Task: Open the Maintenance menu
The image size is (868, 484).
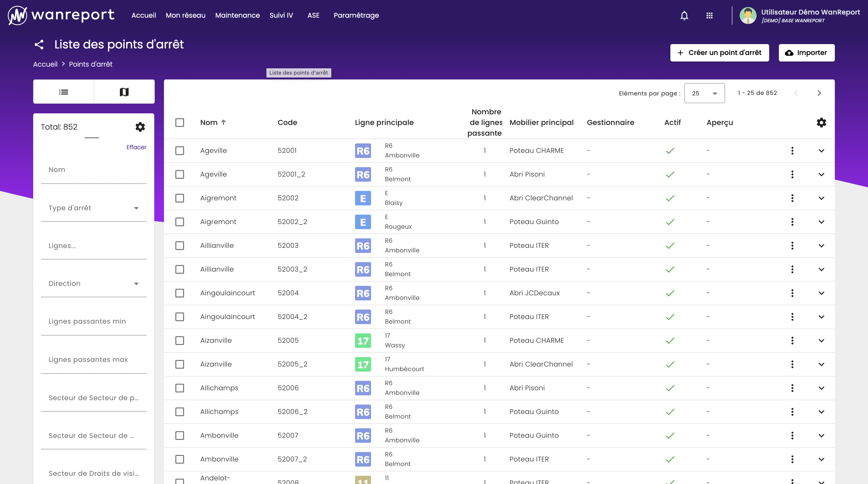Action: (x=237, y=15)
